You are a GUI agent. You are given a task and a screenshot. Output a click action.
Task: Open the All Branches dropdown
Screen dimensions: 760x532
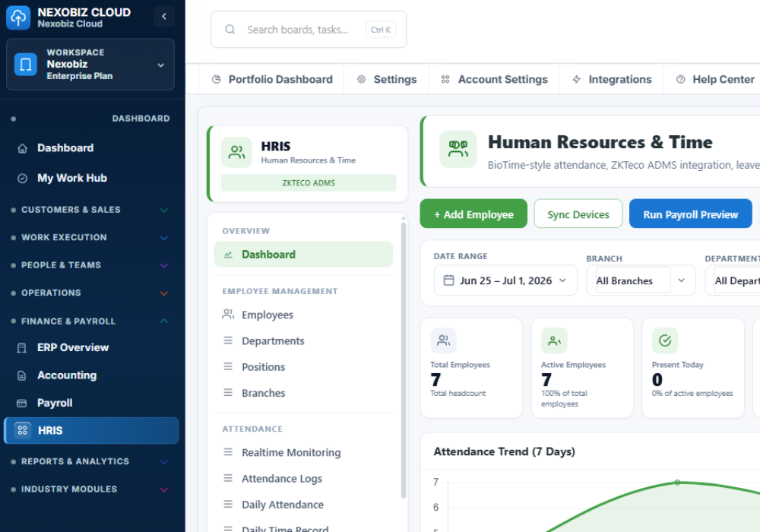641,280
